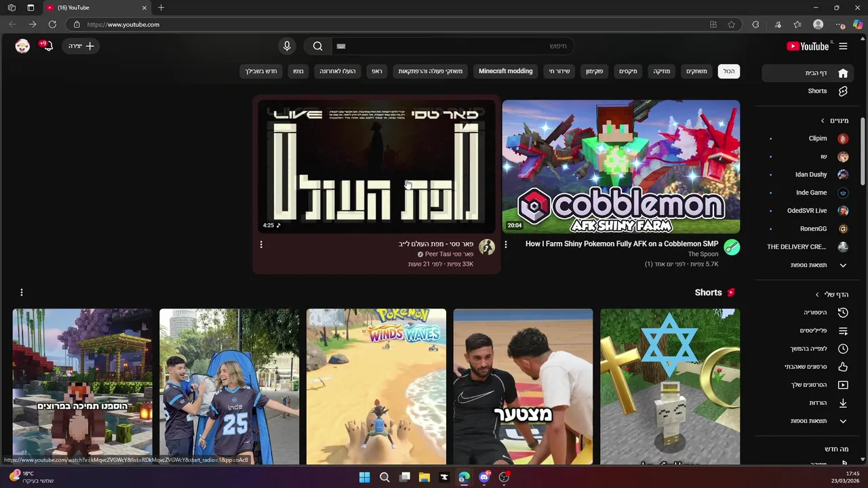Open Shorts in the sidebar
The width and height of the screenshot is (868, 488).
[807, 91]
